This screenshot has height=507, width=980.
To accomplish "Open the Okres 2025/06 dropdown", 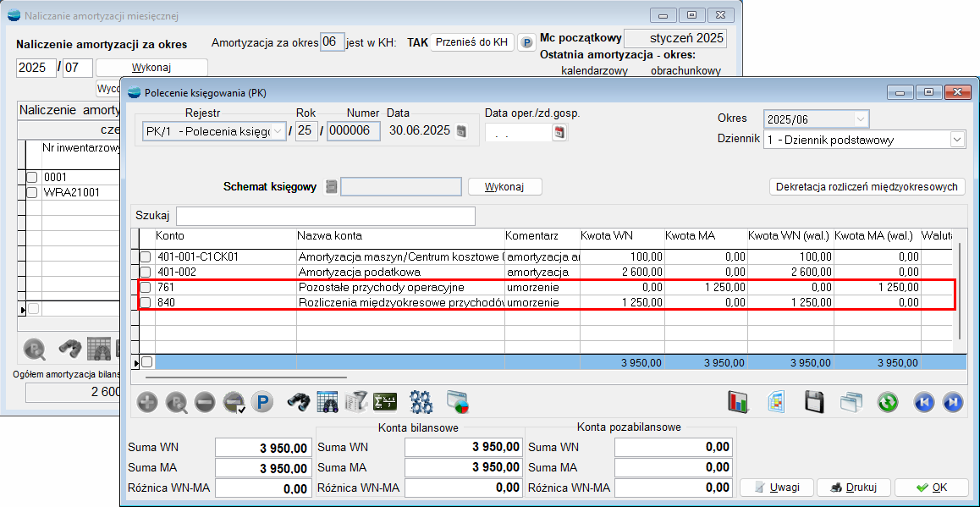I will pyautogui.click(x=861, y=118).
